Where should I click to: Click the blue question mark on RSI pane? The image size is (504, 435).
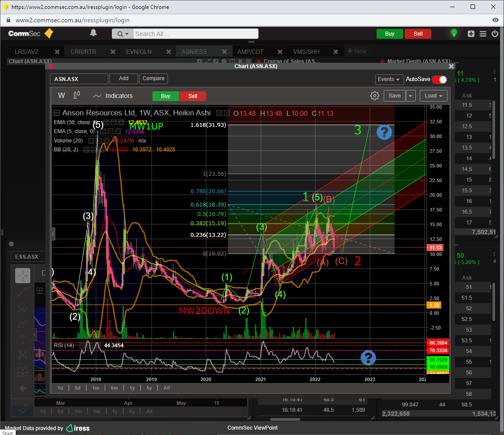[368, 358]
